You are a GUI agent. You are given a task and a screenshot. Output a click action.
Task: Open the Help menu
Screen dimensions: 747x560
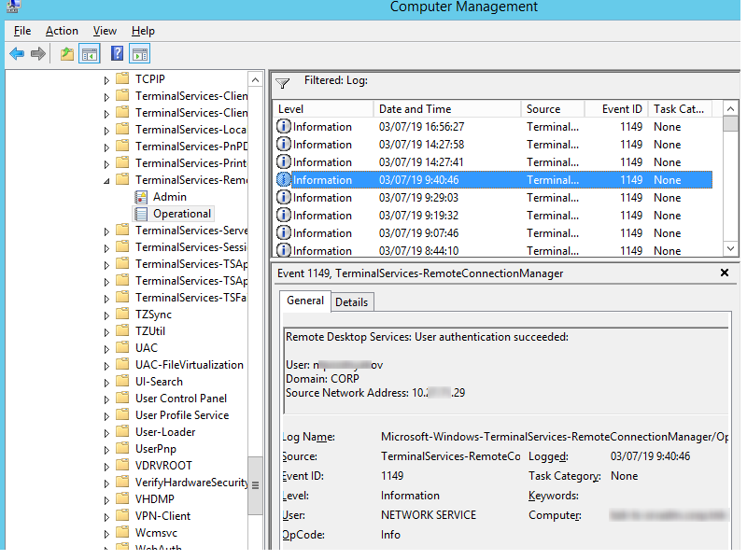point(143,31)
